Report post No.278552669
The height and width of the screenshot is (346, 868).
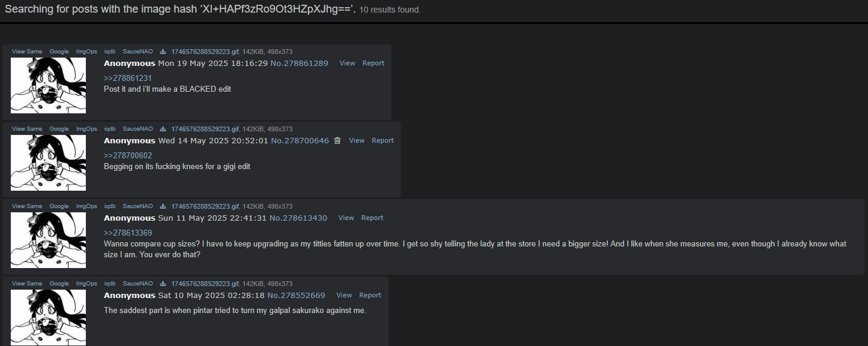pos(370,295)
